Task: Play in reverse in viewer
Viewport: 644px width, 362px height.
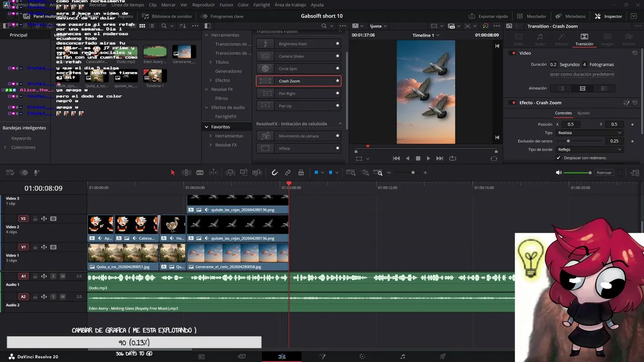Action: coord(408,158)
